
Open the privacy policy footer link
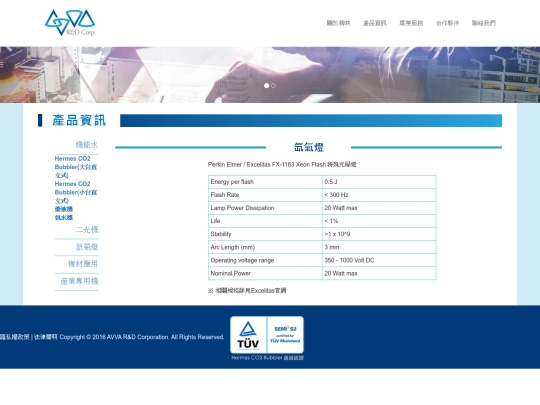14,337
